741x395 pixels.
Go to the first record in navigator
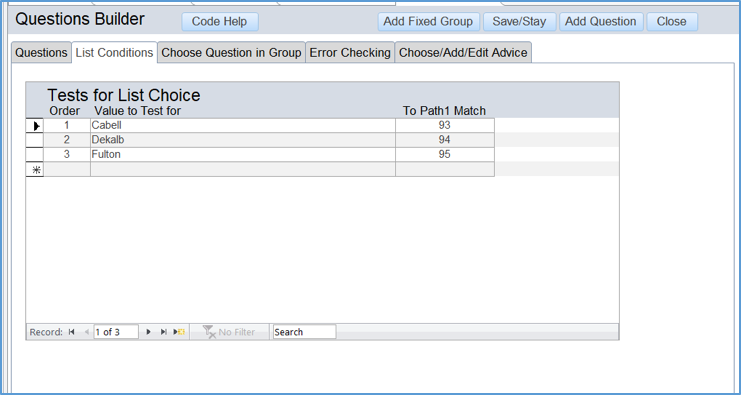coord(71,332)
